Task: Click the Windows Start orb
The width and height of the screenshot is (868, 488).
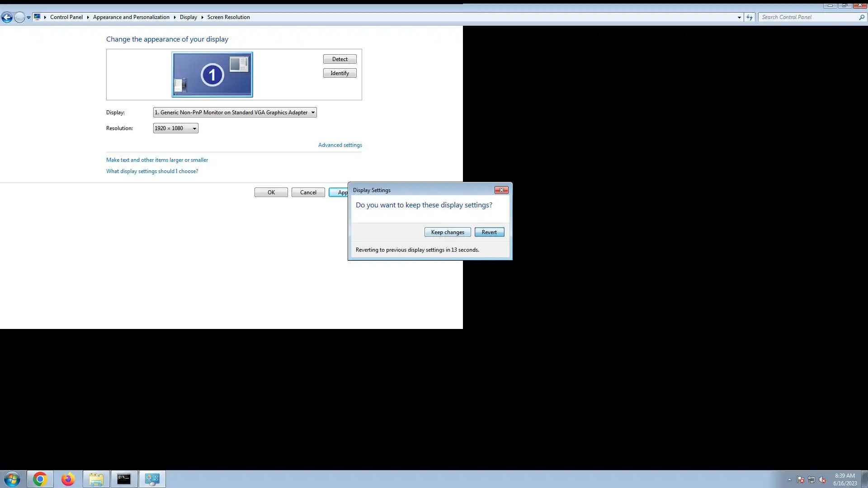Action: coord(12,479)
